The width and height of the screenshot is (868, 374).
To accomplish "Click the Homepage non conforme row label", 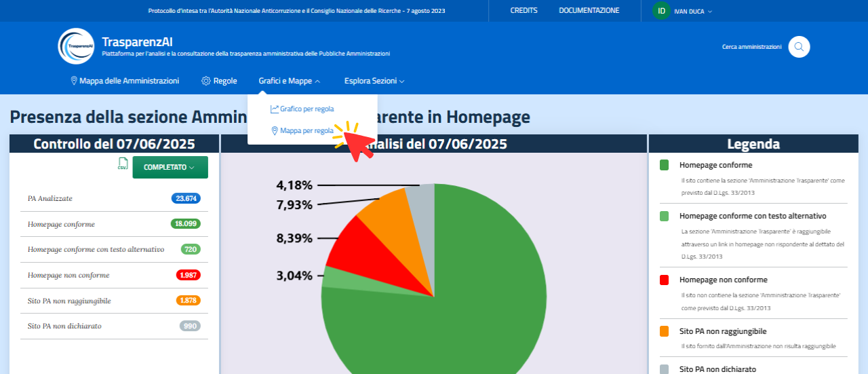I will (68, 275).
